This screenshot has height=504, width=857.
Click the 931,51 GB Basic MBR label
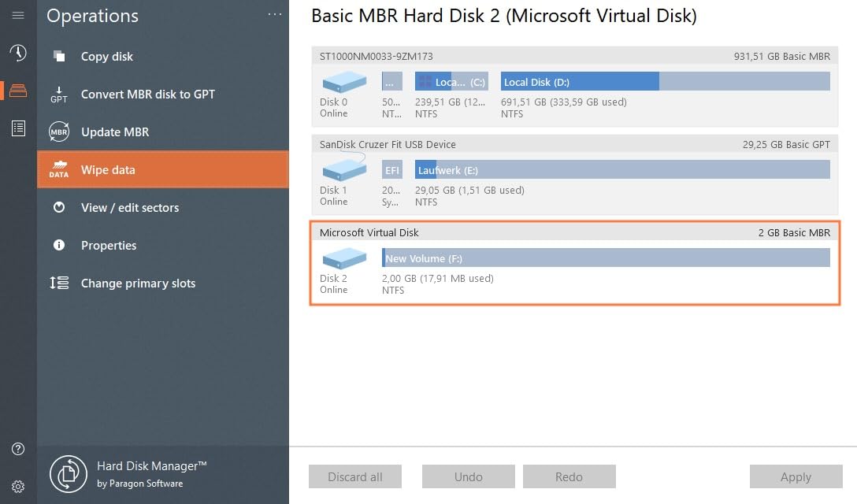coord(781,56)
